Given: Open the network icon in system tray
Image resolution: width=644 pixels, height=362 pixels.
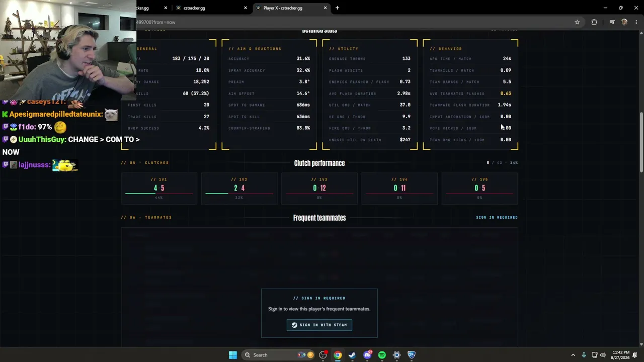Looking at the screenshot, I should pos(594,355).
